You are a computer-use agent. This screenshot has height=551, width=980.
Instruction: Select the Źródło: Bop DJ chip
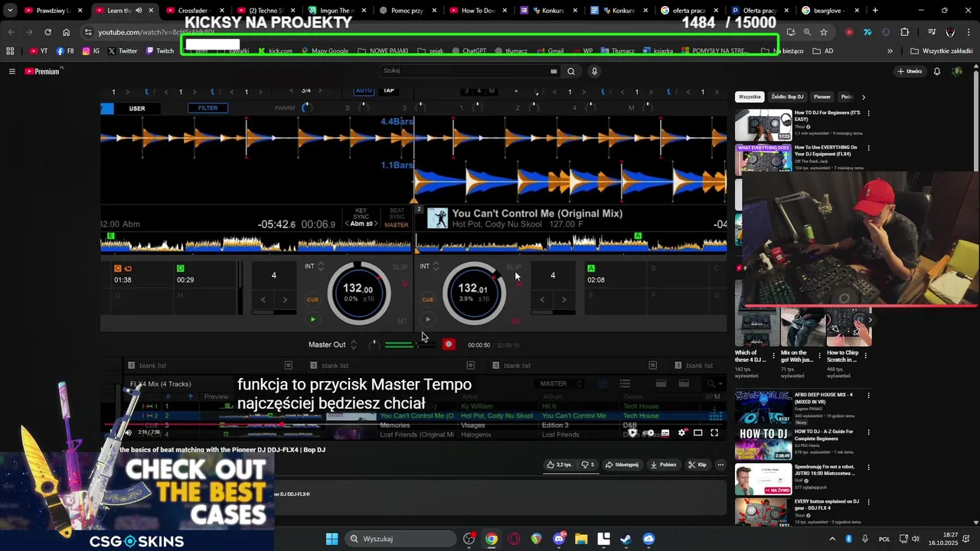point(787,97)
